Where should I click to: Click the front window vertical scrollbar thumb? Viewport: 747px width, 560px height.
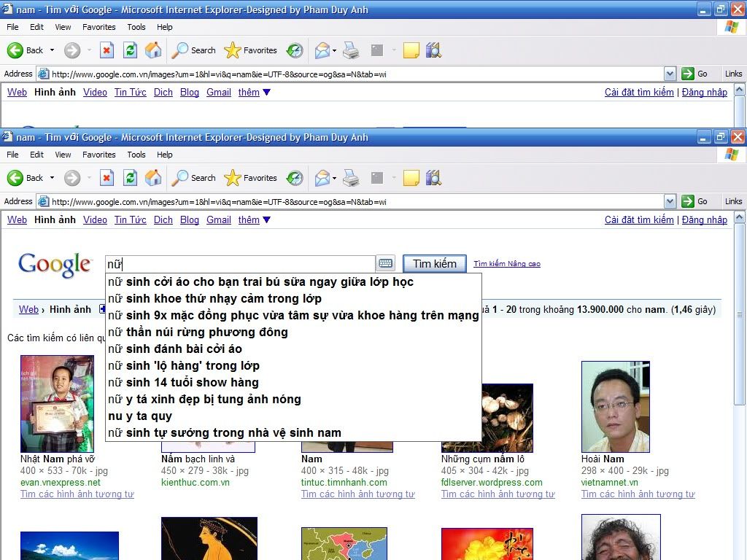[740, 314]
